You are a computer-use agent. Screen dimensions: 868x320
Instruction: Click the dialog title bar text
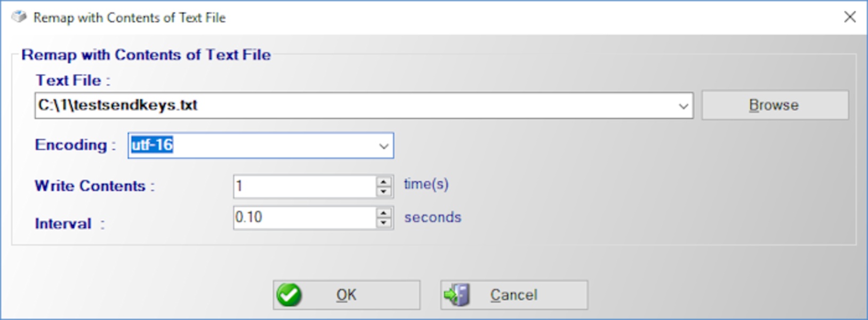tap(129, 18)
